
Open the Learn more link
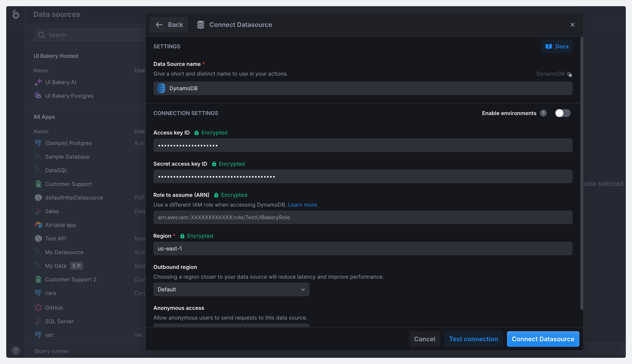[x=302, y=205]
